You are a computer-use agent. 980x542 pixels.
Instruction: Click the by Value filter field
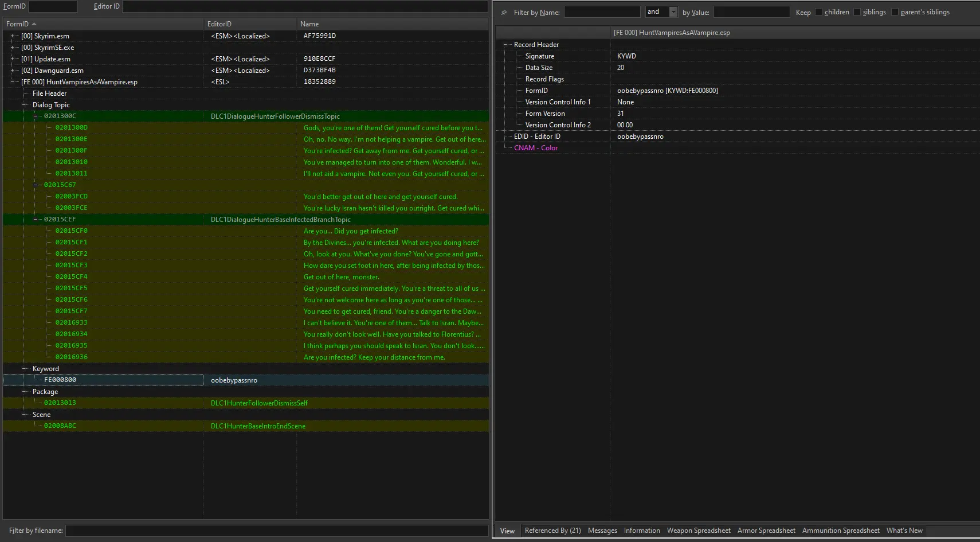click(x=751, y=12)
